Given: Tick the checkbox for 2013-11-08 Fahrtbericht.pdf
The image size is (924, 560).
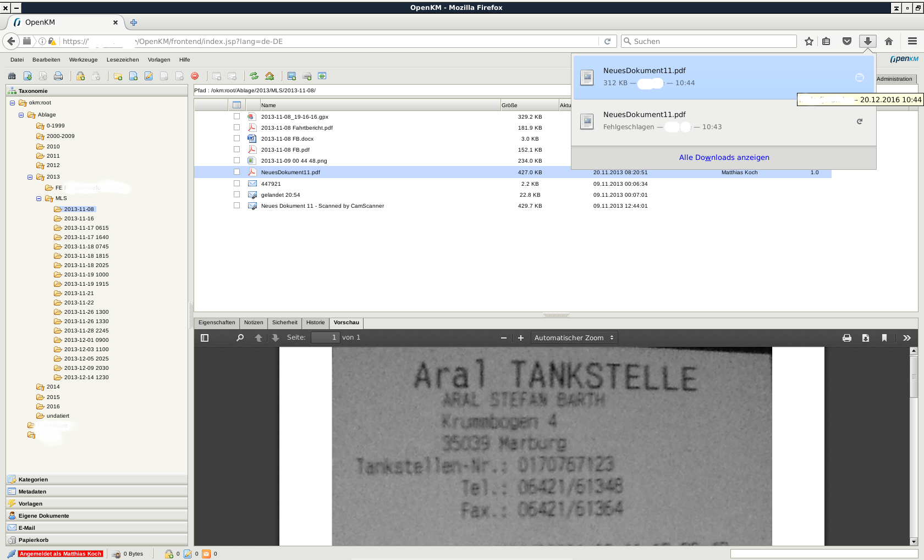Looking at the screenshot, I should tap(237, 127).
